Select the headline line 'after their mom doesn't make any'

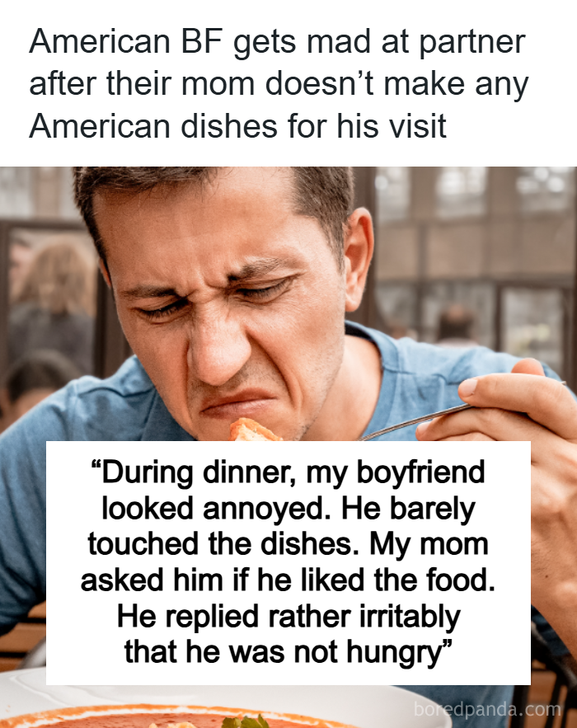pyautogui.click(x=279, y=84)
